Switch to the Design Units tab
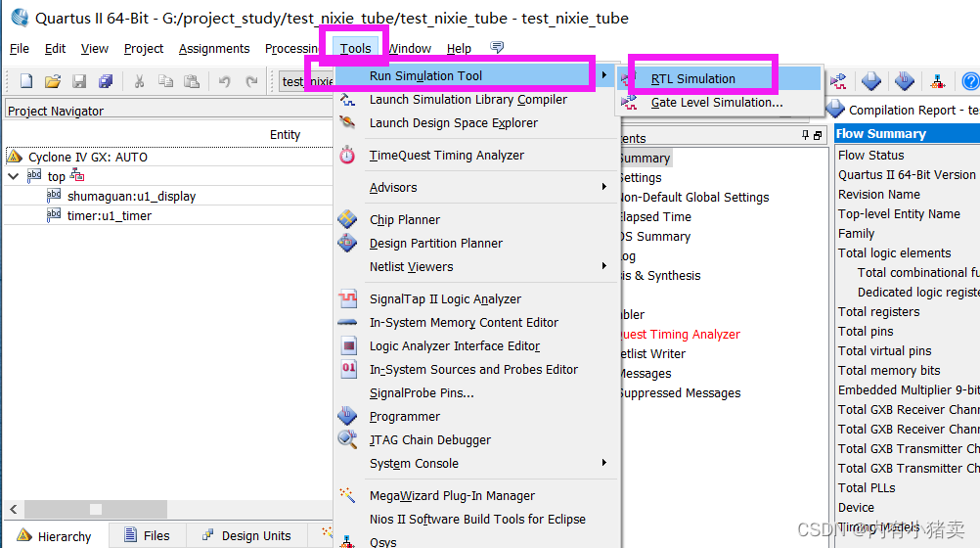Image resolution: width=980 pixels, height=548 pixels. pos(246,535)
